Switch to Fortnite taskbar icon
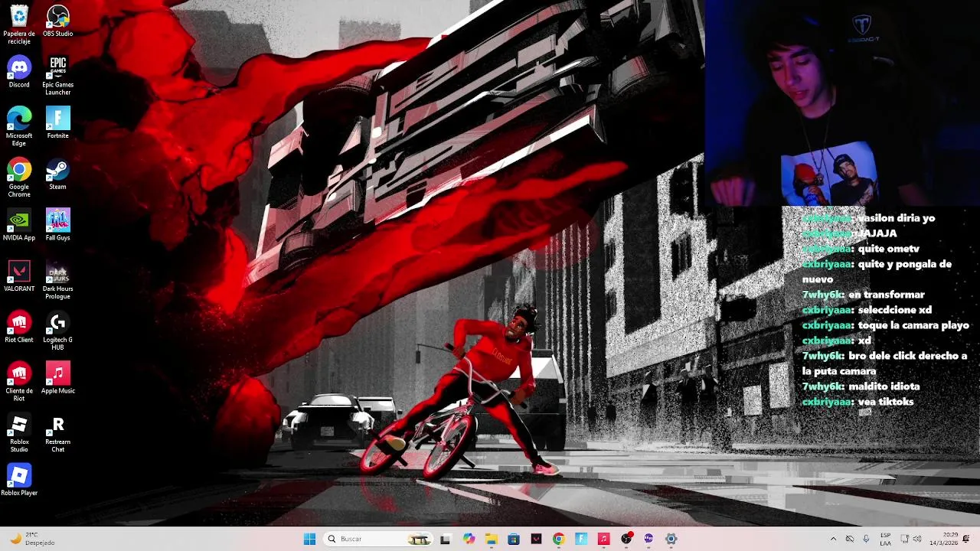The width and height of the screenshot is (980, 551). click(581, 539)
